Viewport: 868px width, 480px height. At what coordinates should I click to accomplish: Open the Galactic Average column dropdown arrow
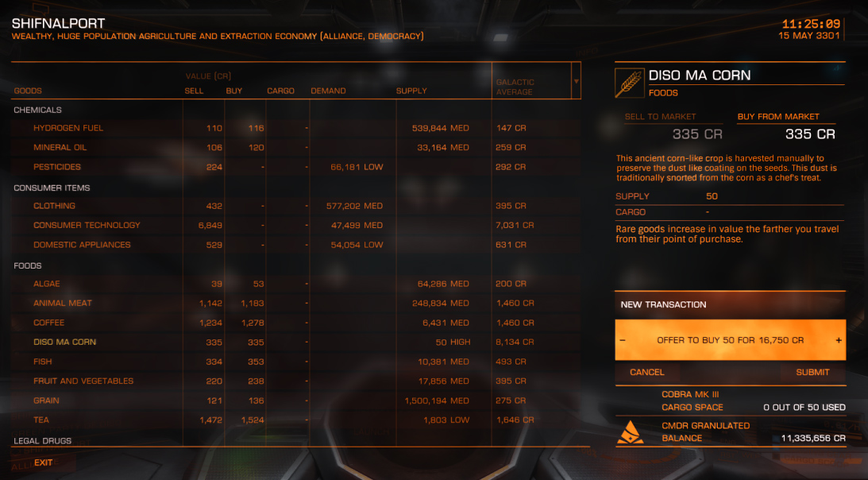(577, 81)
